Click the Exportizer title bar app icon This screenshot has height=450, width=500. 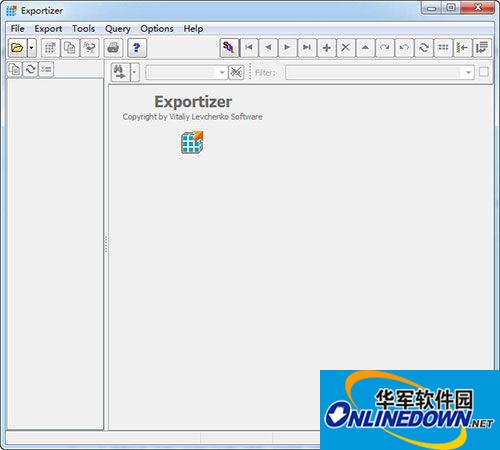pos(11,11)
